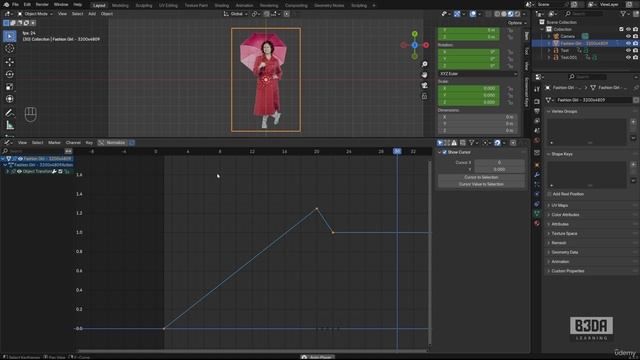This screenshot has height=360, width=640.
Task: Open the Render properties tab icon
Action: point(537,101)
